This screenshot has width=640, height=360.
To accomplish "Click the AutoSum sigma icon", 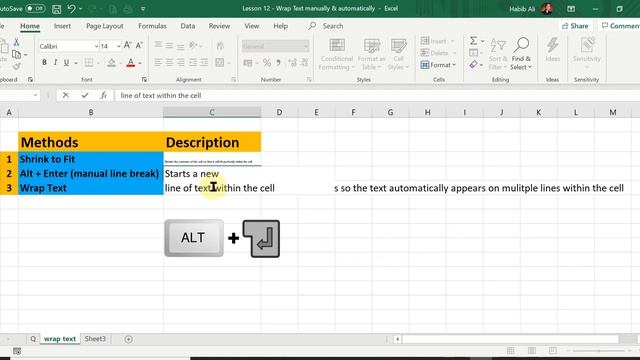I will tap(473, 41).
